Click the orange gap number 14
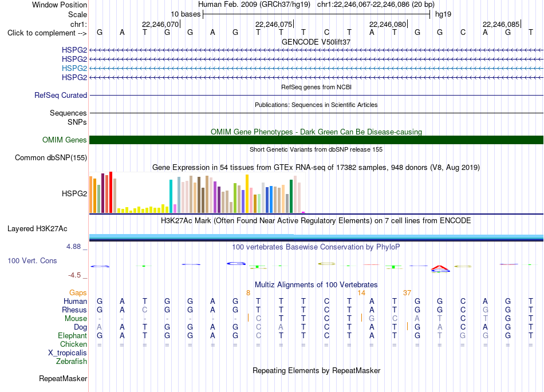The height and width of the screenshot is (392, 544). pos(361,293)
